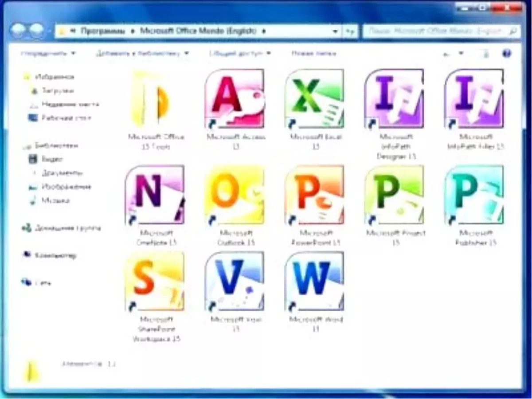This screenshot has width=532, height=399.
Task: Open Microsoft Excel 15
Action: (x=315, y=98)
